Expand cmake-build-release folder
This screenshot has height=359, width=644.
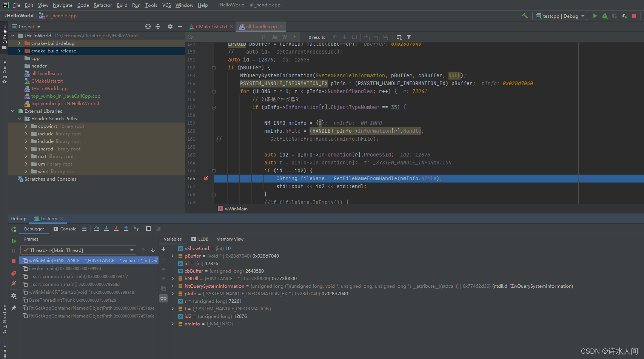coord(19,51)
